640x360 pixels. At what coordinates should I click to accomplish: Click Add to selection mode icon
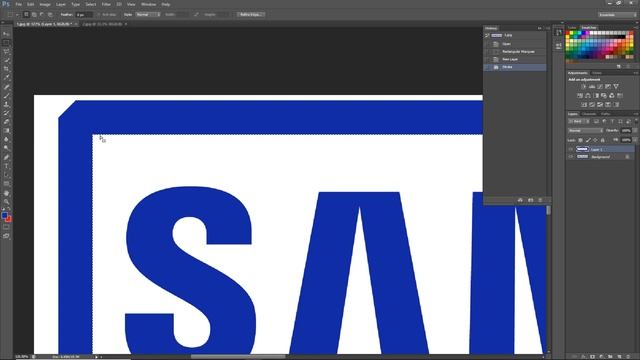(34, 14)
